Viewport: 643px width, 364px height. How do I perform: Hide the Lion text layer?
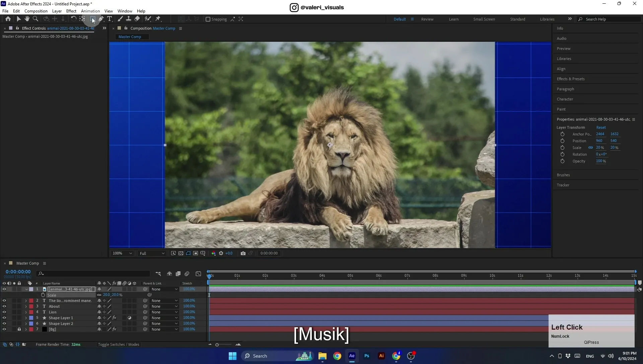(4, 312)
